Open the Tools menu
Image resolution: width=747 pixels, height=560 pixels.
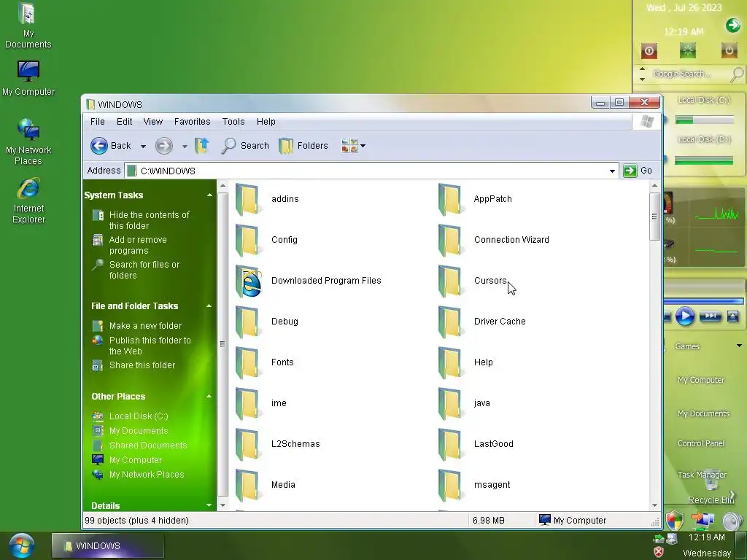(233, 122)
